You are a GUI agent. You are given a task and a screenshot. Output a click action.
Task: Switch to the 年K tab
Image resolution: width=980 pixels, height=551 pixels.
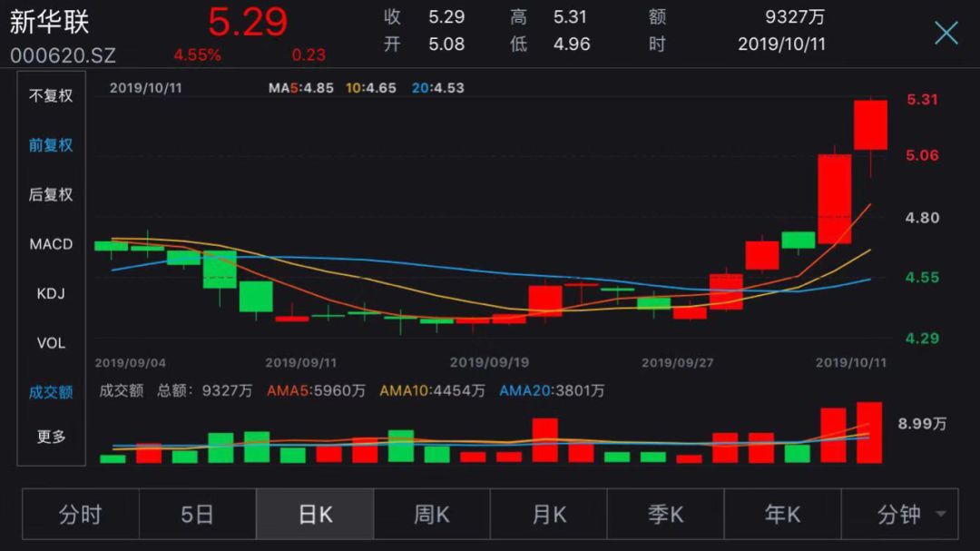click(782, 514)
